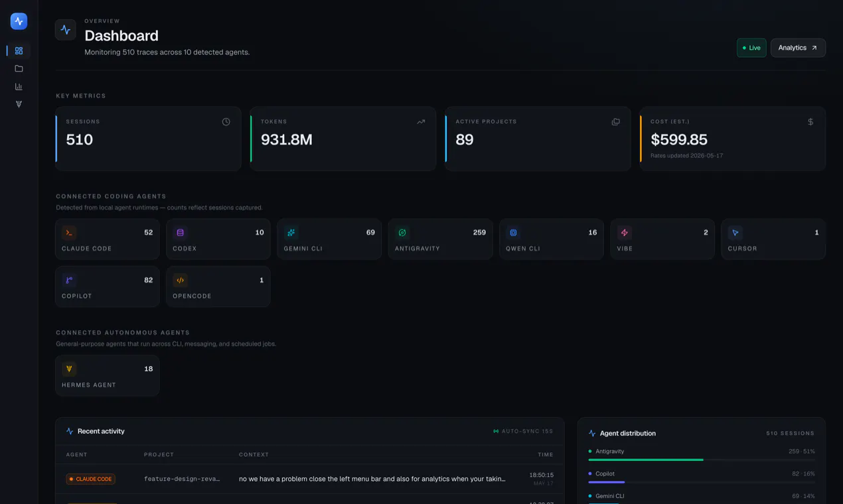Image resolution: width=843 pixels, height=504 pixels.
Task: Open the bar chart icon in sidebar
Action: [19, 86]
